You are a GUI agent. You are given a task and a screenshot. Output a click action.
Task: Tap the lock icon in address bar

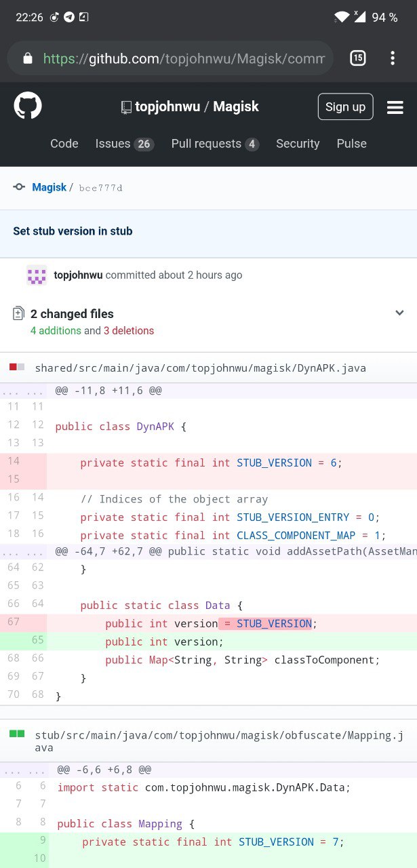pyautogui.click(x=28, y=58)
